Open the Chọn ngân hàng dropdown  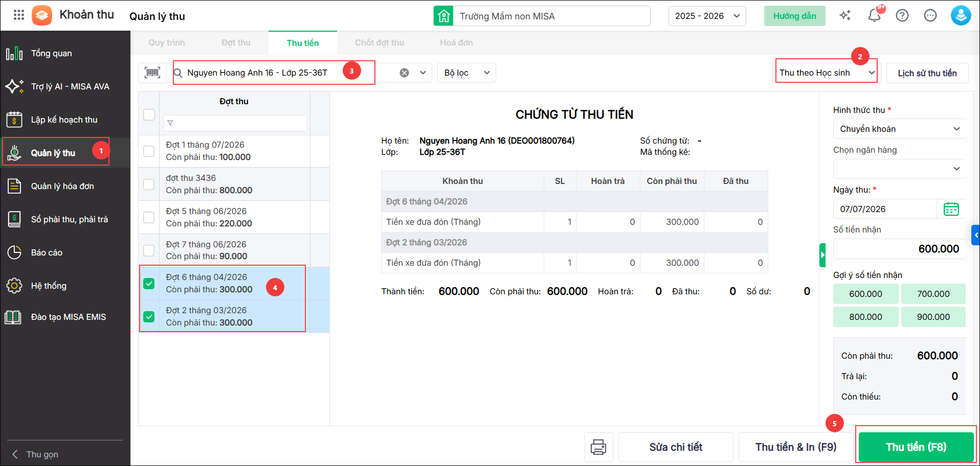[x=899, y=169]
